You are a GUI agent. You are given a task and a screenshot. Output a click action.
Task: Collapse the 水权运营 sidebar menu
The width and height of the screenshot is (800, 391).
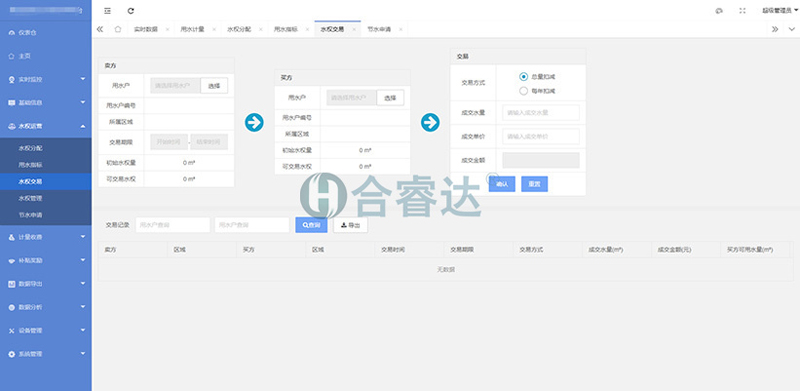[x=46, y=126]
